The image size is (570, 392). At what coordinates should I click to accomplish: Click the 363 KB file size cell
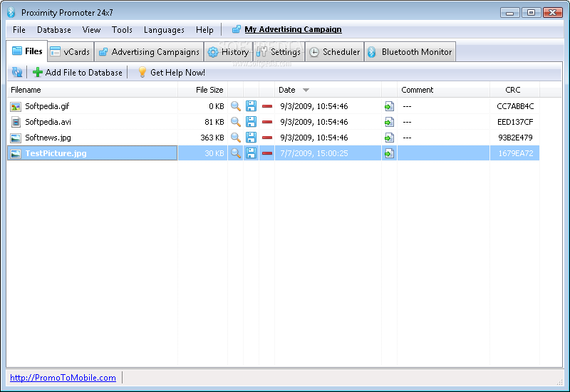click(x=212, y=138)
